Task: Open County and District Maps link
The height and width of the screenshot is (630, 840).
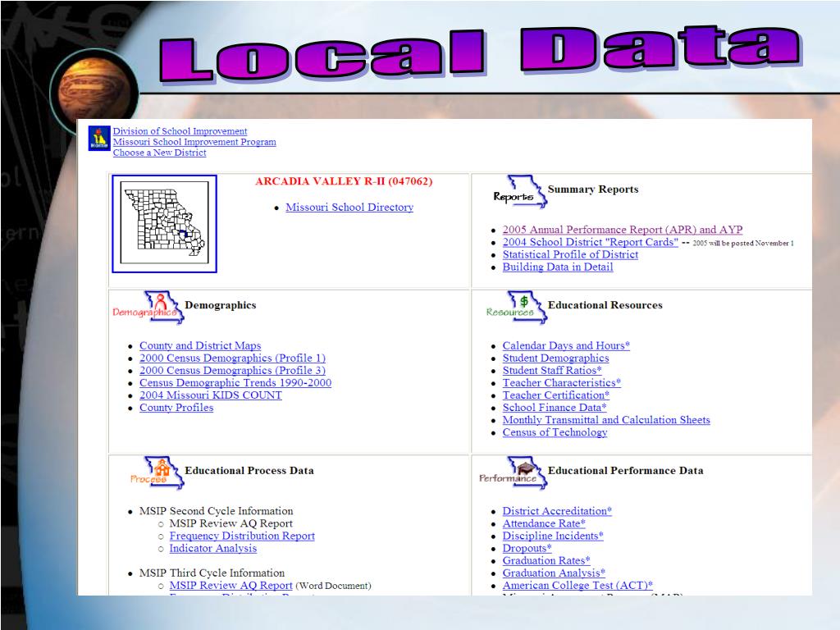Action: (200, 346)
